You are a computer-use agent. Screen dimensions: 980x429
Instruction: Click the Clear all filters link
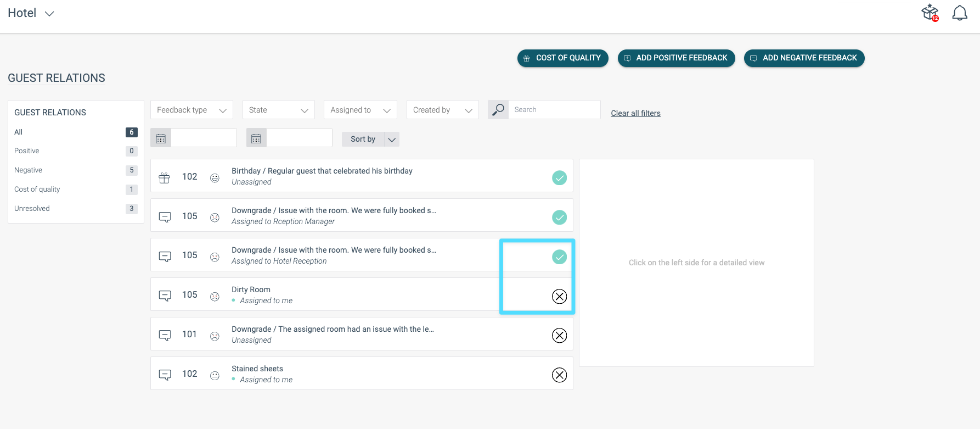tap(636, 113)
